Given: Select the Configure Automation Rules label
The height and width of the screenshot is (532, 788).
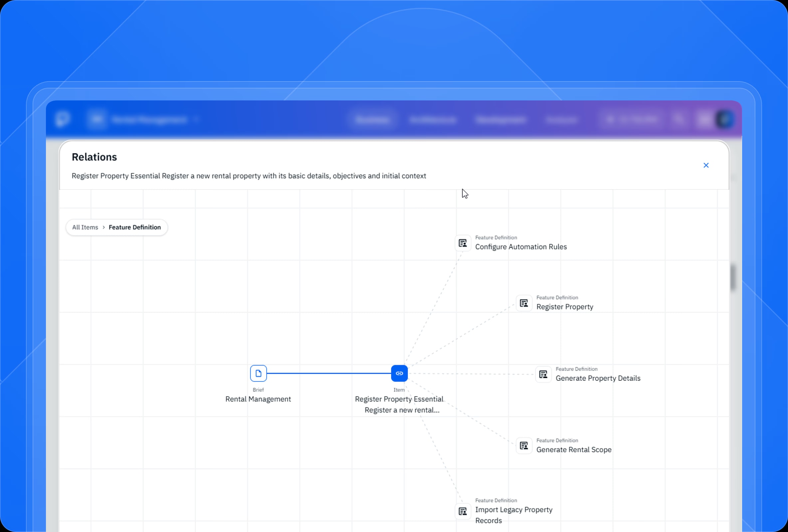Looking at the screenshot, I should (x=521, y=247).
